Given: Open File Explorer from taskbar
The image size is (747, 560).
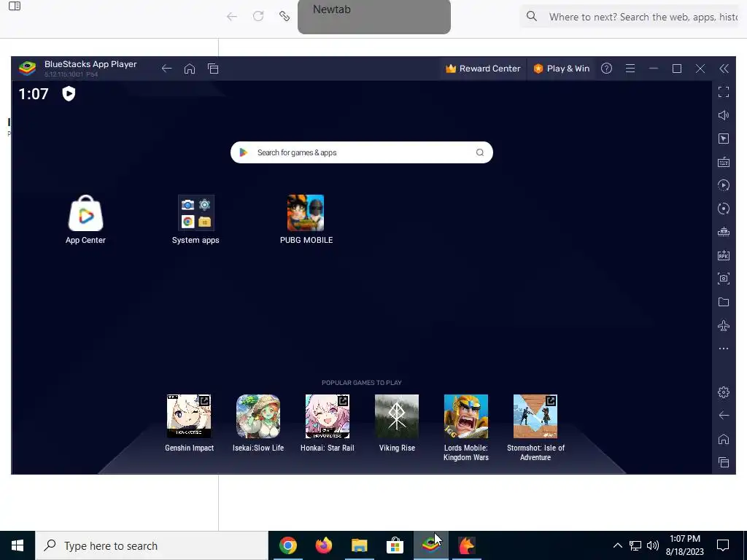Looking at the screenshot, I should tap(360, 545).
